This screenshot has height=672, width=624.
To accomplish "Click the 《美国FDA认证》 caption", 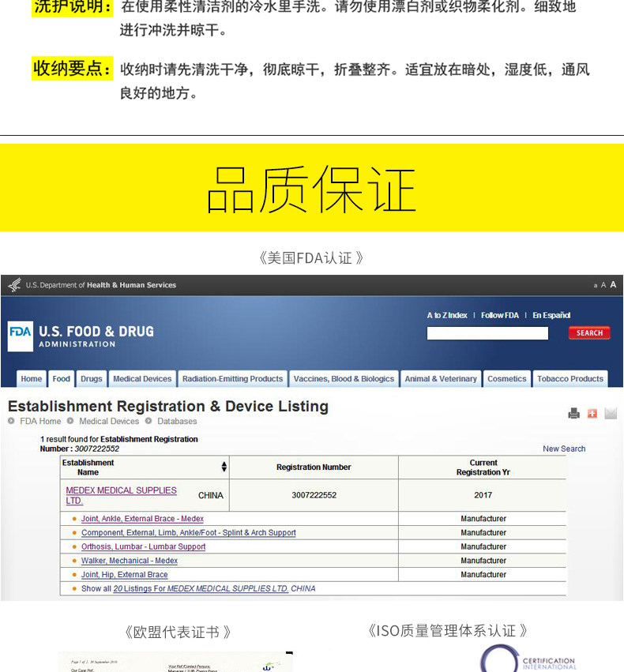I will pos(311,258).
